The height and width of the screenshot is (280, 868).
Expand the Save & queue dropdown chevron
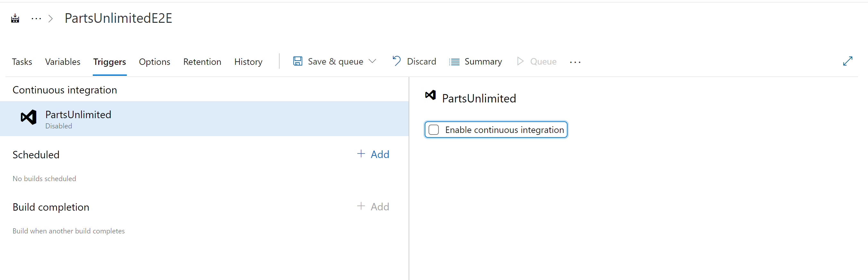372,61
